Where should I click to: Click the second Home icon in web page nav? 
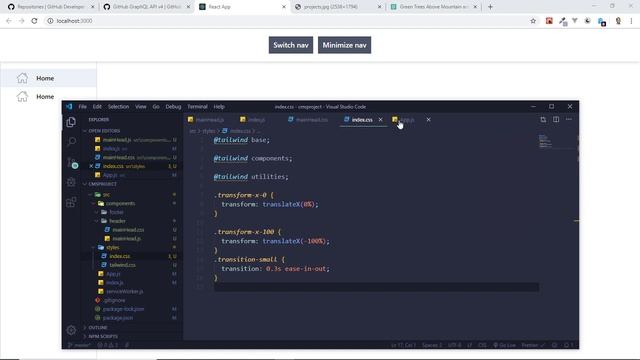pyautogui.click(x=22, y=96)
